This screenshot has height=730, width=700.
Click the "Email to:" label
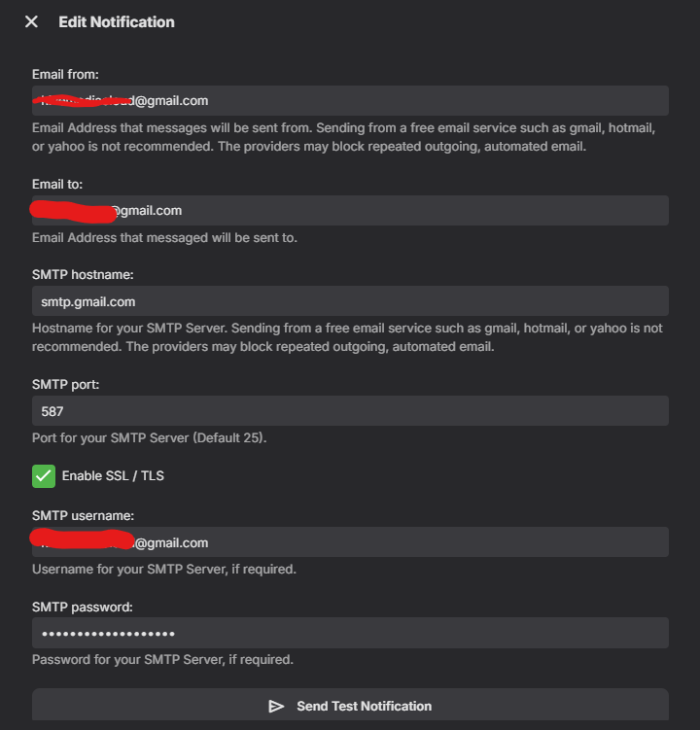click(x=58, y=184)
